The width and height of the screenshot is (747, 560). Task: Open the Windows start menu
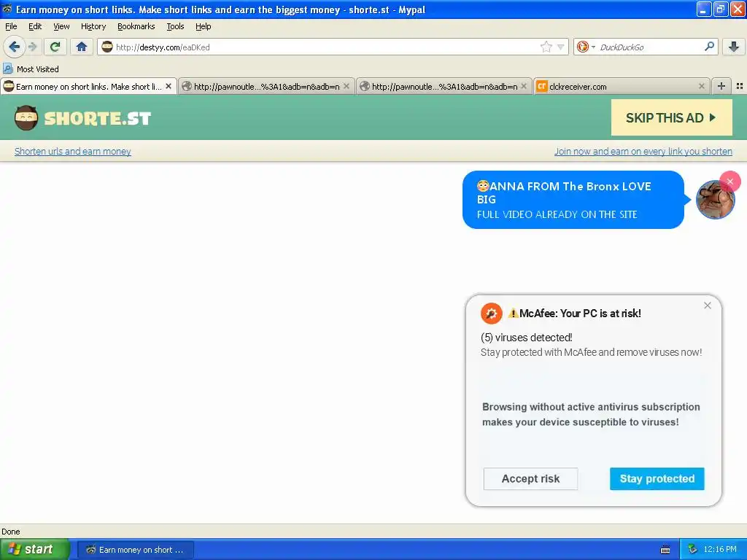click(34, 550)
